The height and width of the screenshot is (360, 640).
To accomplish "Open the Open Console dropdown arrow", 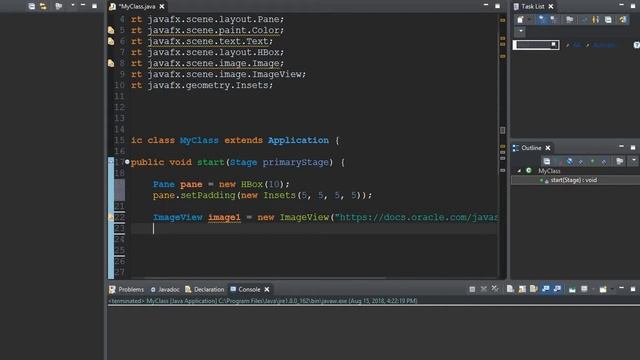I will [612, 289].
